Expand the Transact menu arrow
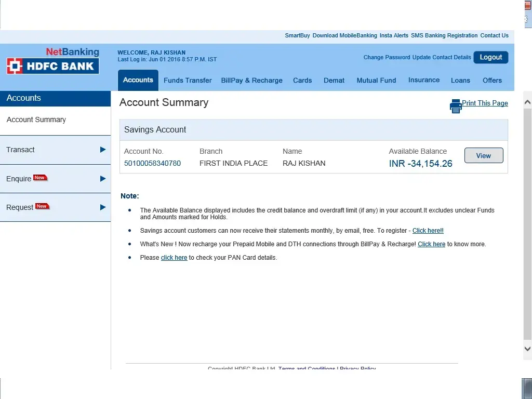 coord(103,150)
